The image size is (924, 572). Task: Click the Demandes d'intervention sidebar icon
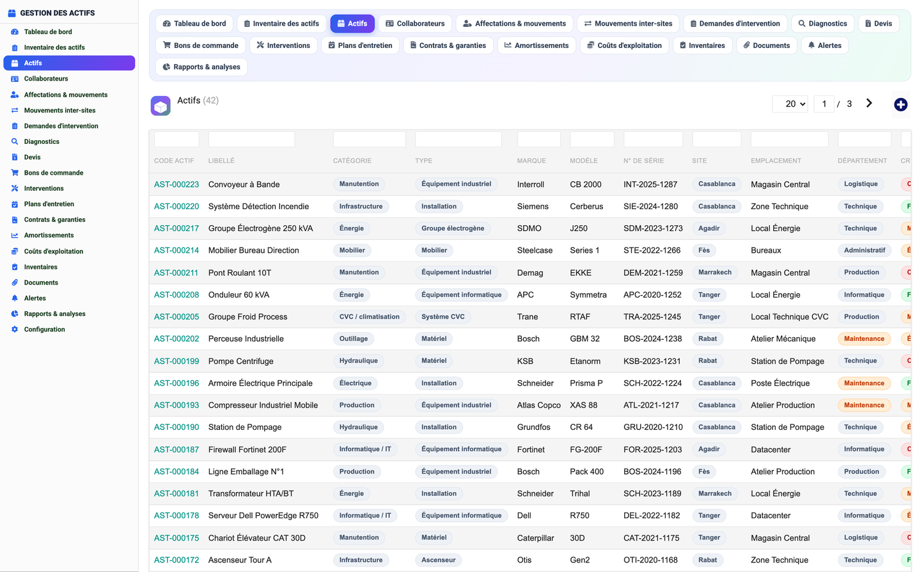[15, 126]
